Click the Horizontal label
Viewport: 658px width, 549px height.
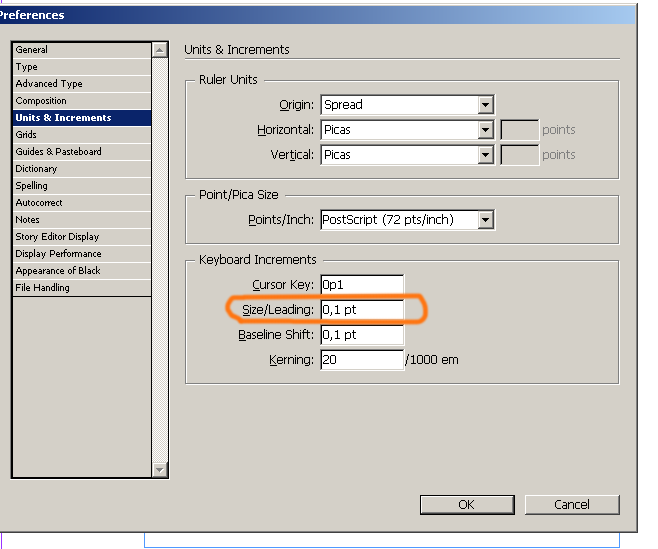(285, 130)
